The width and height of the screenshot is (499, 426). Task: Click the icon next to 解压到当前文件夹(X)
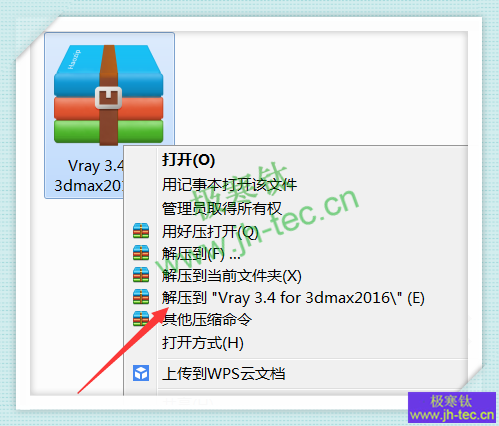pos(141,275)
